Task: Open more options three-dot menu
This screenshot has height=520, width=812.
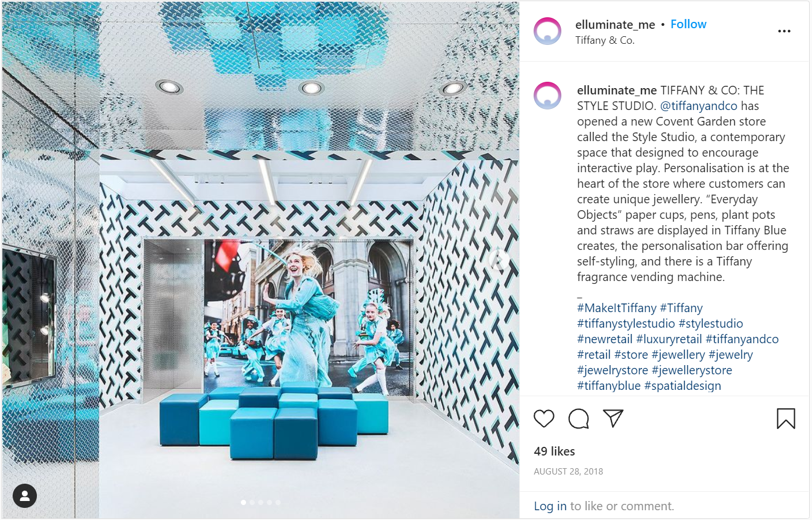Action: point(784,31)
